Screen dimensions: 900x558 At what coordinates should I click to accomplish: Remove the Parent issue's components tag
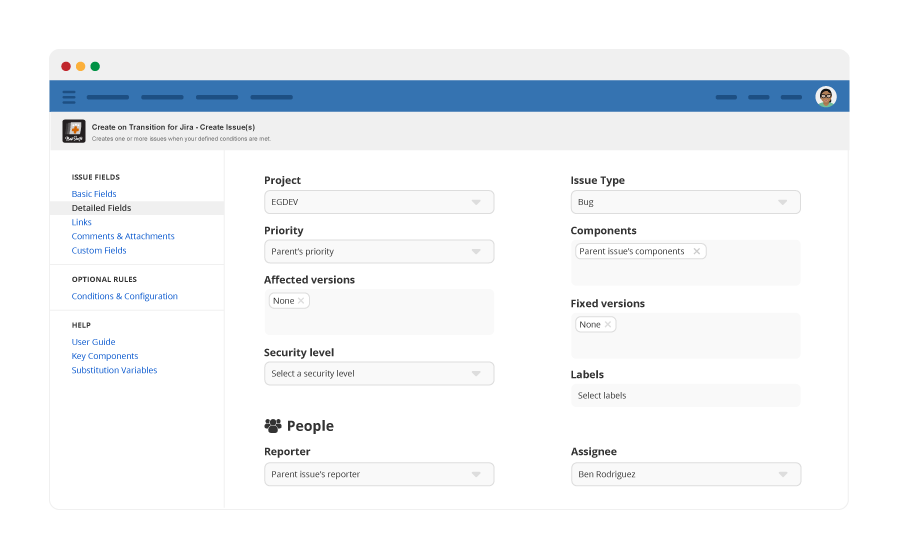696,251
